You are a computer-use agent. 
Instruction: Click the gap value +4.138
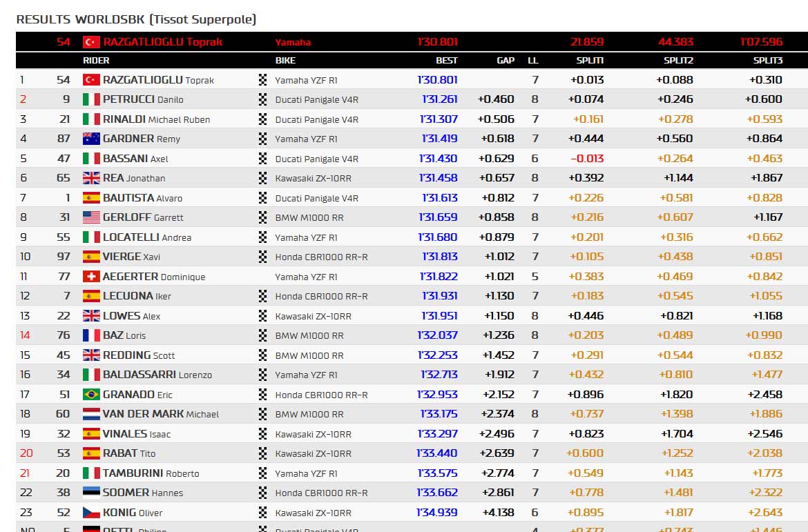coord(499,513)
